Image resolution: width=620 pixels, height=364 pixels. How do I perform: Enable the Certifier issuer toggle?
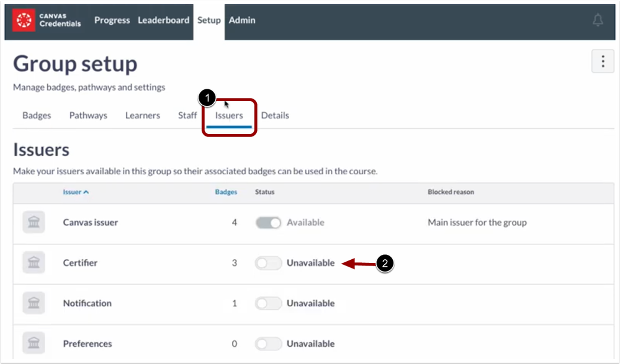pos(268,263)
